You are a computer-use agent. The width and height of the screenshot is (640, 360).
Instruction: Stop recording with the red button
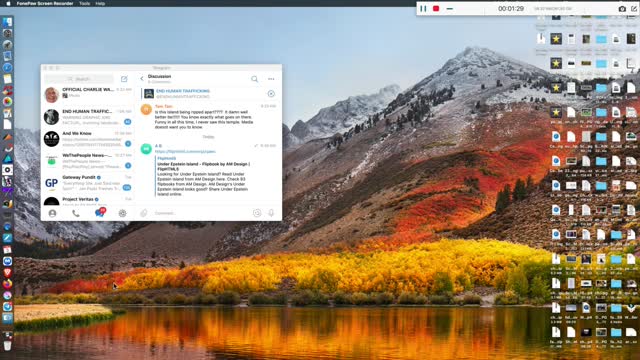(436, 9)
